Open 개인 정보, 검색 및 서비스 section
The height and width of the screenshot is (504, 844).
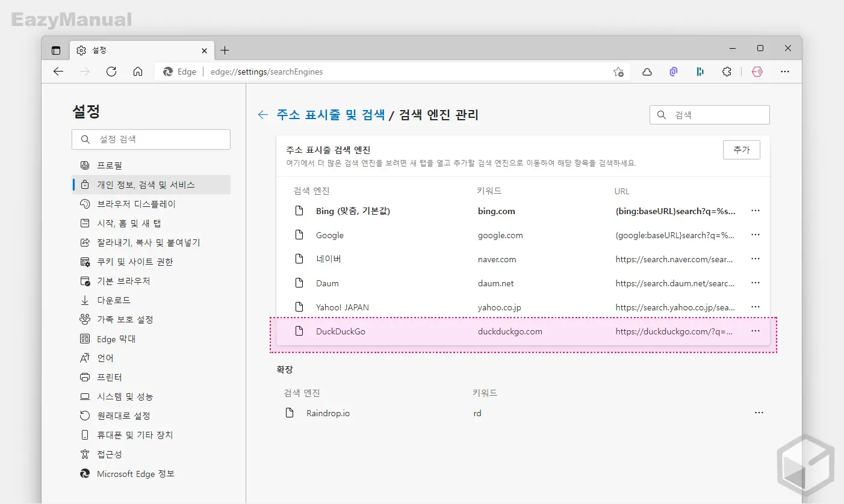click(151, 185)
